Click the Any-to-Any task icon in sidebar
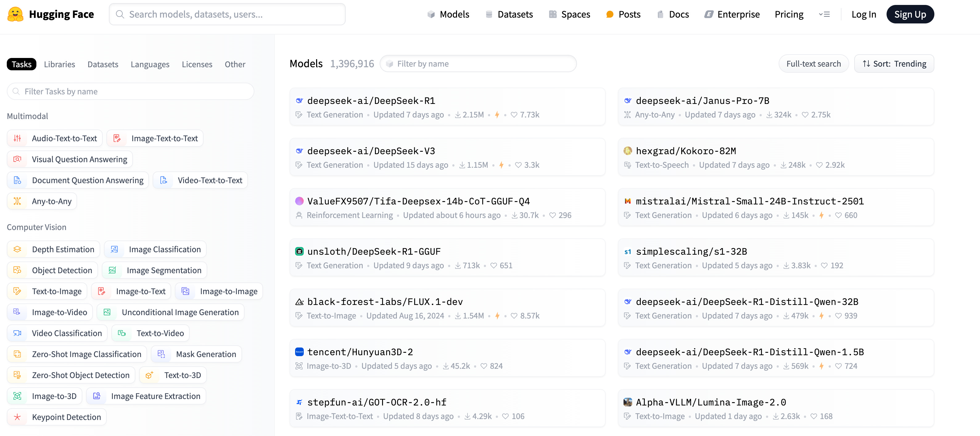980x436 pixels. (18, 201)
